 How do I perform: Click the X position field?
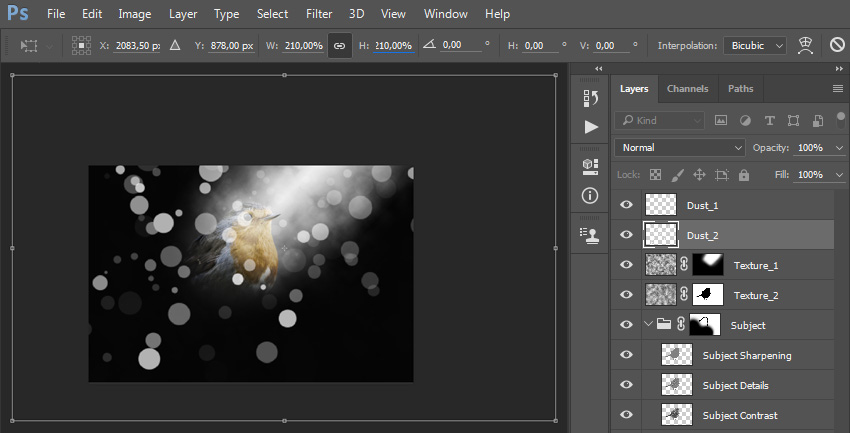coord(137,46)
